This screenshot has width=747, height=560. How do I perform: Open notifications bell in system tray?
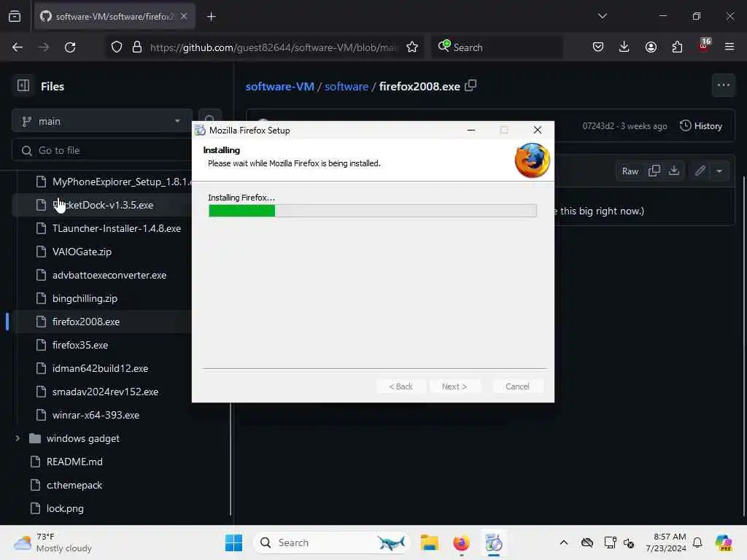click(x=697, y=542)
